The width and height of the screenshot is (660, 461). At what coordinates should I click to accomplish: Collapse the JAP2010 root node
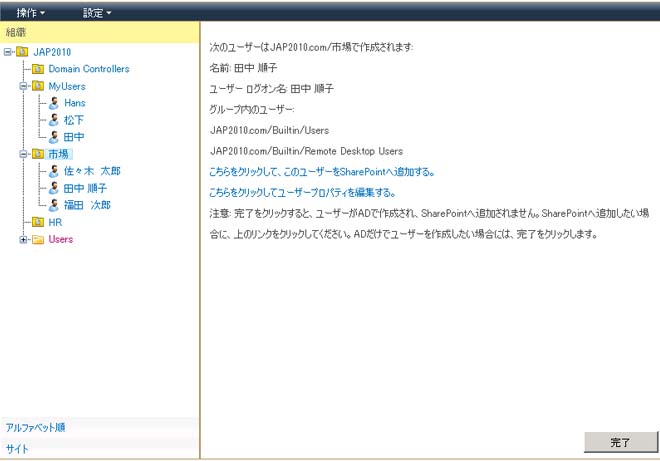pos(7,52)
